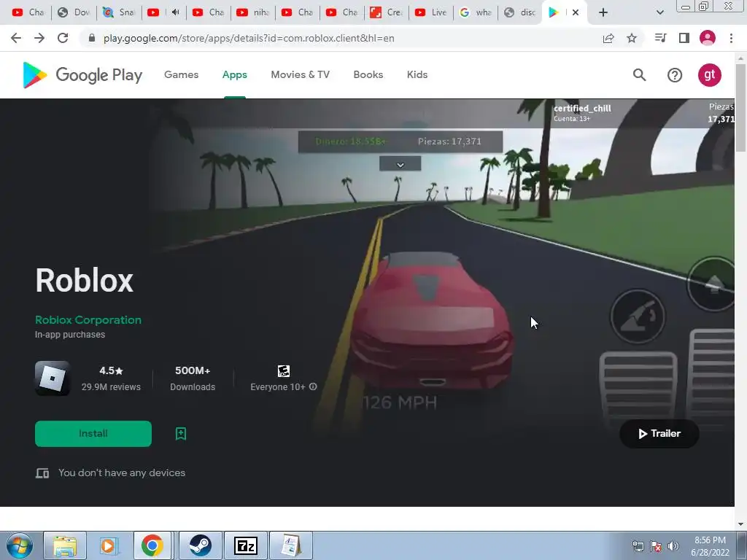The image size is (747, 560).
Task: Open the 'gt' account avatar
Action: pyautogui.click(x=709, y=75)
